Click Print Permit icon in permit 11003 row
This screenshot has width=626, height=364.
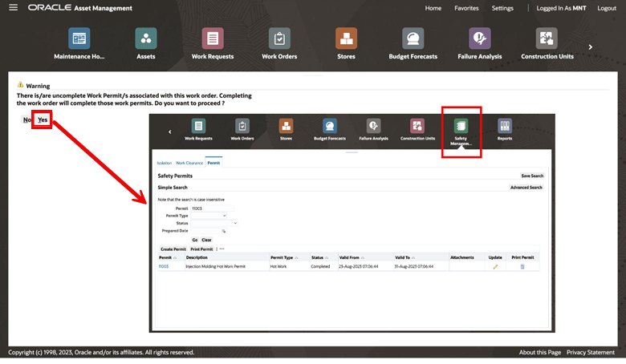tap(522, 267)
